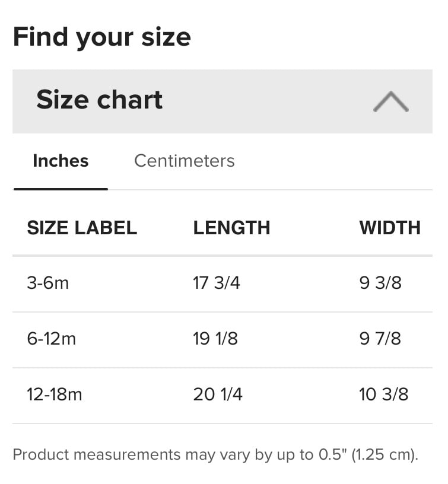Click the 17 3/4 length value
448x484 pixels.
pos(217,283)
